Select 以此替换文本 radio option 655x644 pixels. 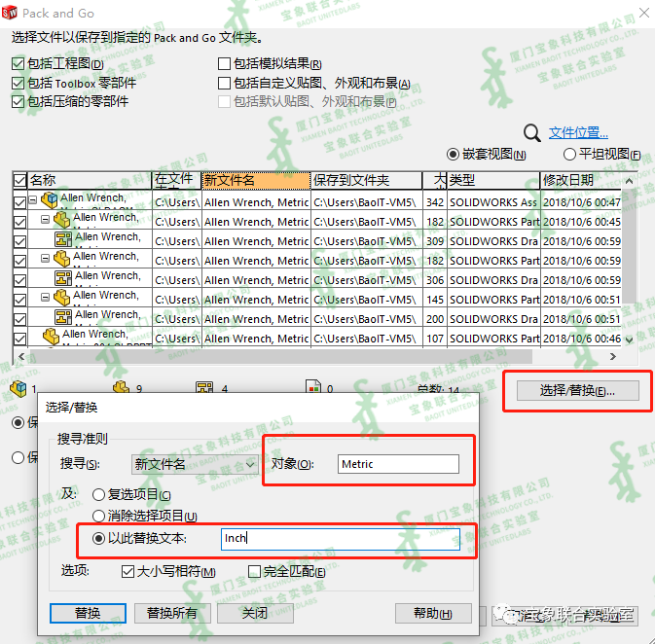tap(98, 538)
